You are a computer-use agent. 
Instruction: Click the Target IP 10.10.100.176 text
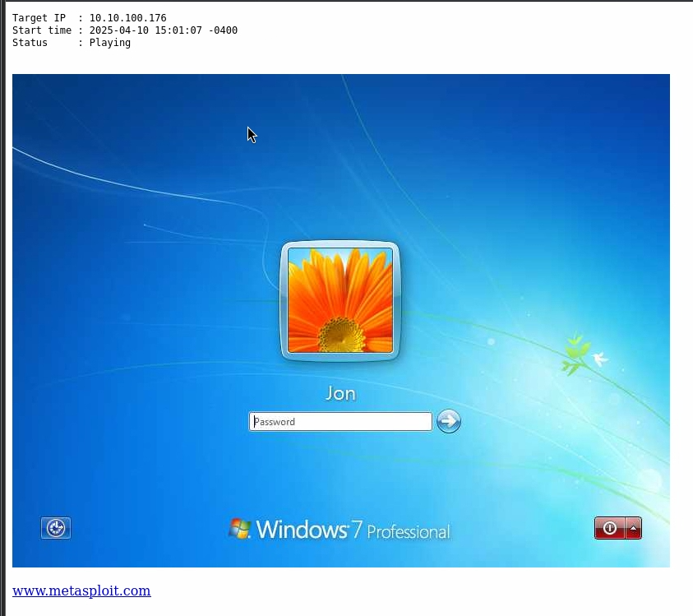click(90, 18)
